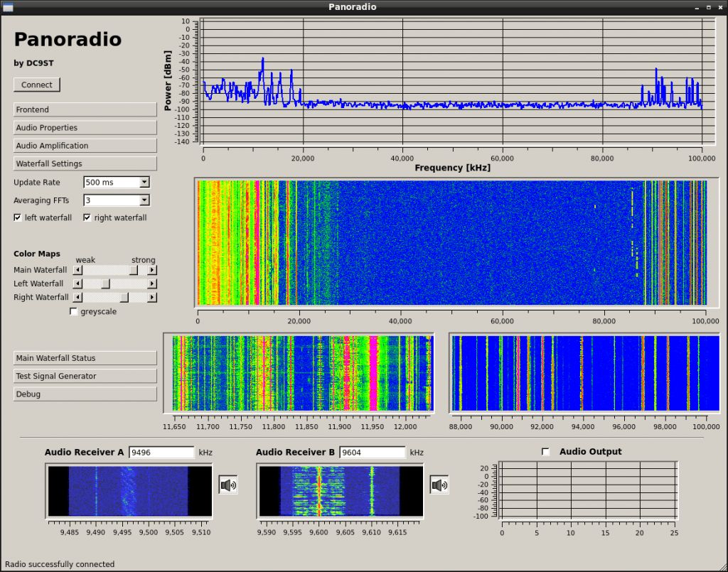Disable the right waterfall checkbox
The height and width of the screenshot is (572, 728).
87,217
